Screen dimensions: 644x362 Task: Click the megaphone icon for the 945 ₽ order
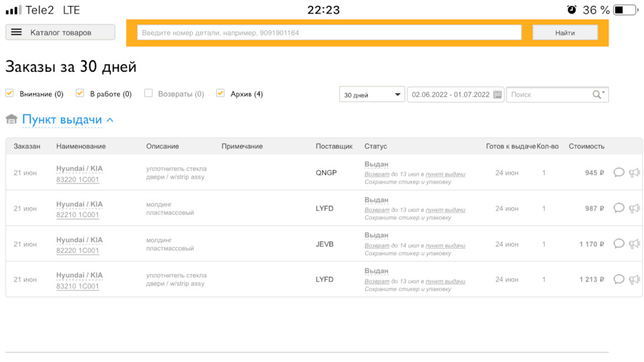click(634, 172)
